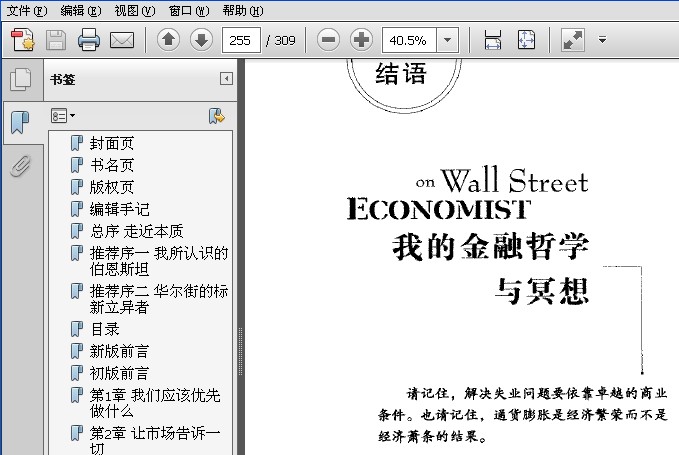Open bookmark 初版前言
The image size is (679, 455).
click(120, 373)
